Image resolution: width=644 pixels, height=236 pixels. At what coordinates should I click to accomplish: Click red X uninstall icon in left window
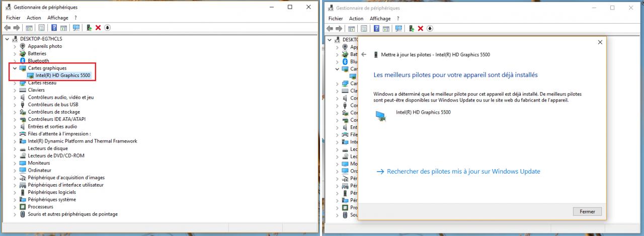pyautogui.click(x=98, y=28)
